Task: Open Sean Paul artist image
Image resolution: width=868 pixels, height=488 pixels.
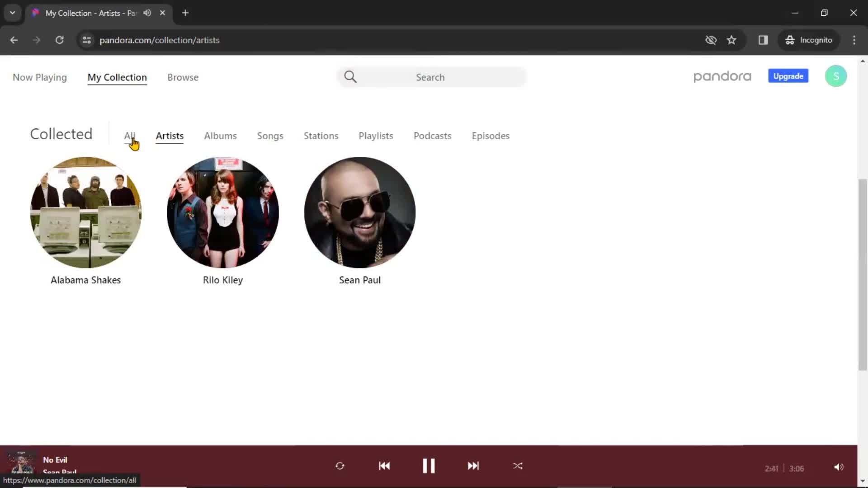Action: (360, 212)
